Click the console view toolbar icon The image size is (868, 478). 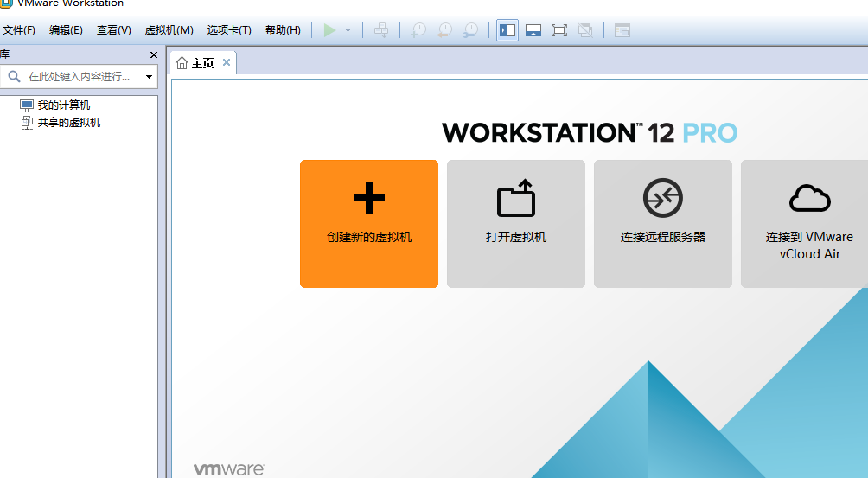[x=622, y=30]
